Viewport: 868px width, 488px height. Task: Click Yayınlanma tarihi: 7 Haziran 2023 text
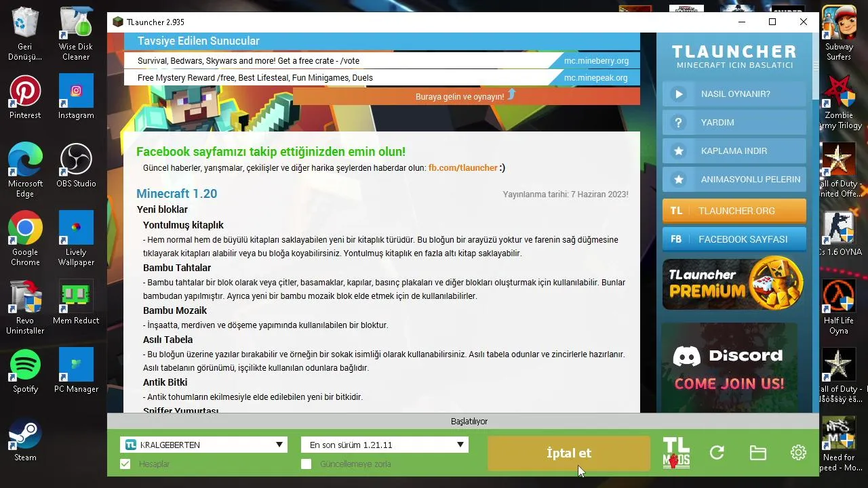tap(566, 195)
